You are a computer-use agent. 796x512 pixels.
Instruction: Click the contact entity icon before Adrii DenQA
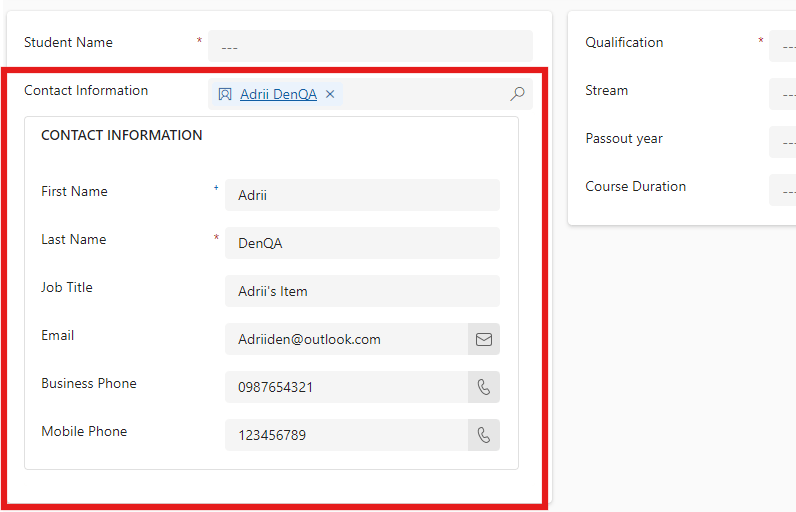pos(225,94)
